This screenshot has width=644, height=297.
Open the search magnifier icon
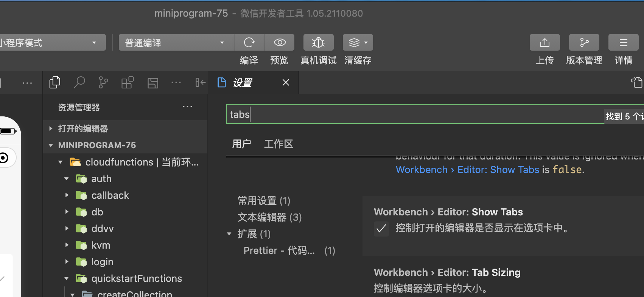point(79,82)
